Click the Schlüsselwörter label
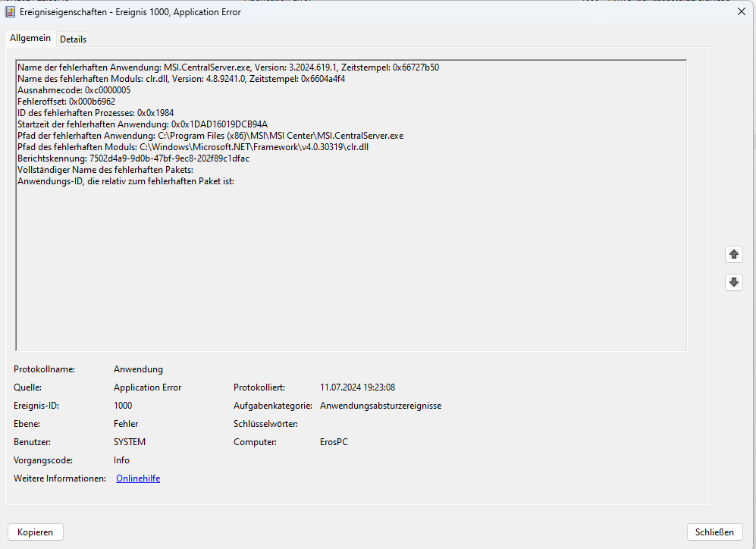Viewport: 756px width, 549px height. coord(265,424)
